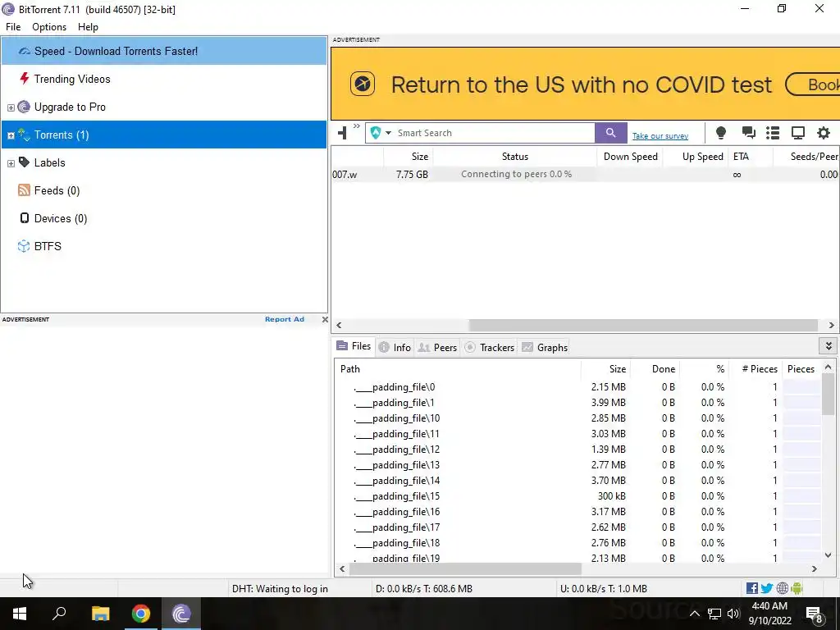840x630 pixels.
Task: Select Torrents (1) in sidebar
Action: click(x=164, y=135)
